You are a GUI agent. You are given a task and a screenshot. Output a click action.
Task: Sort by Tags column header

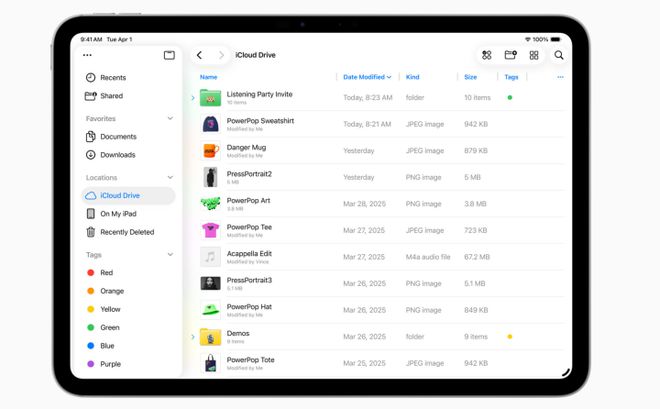point(511,77)
